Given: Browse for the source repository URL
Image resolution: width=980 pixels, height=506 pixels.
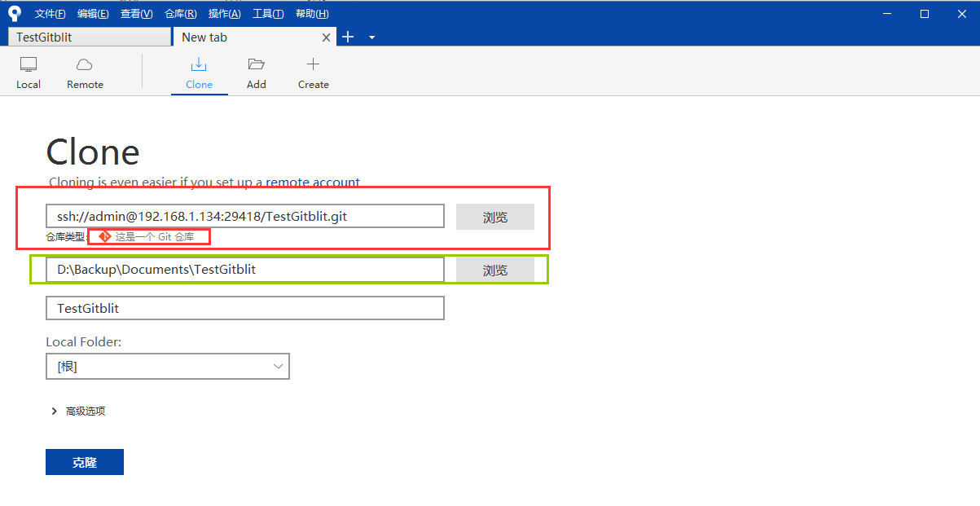Looking at the screenshot, I should coord(495,217).
